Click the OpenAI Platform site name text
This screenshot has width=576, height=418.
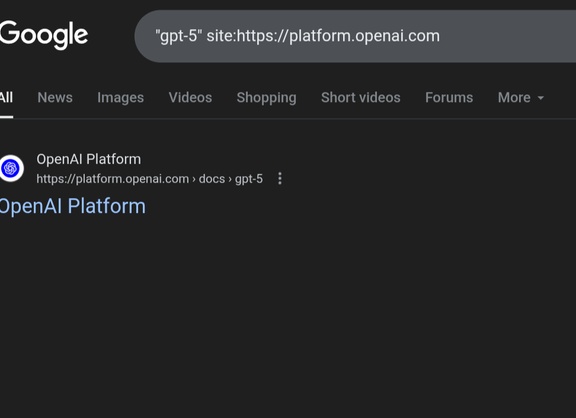(x=89, y=159)
